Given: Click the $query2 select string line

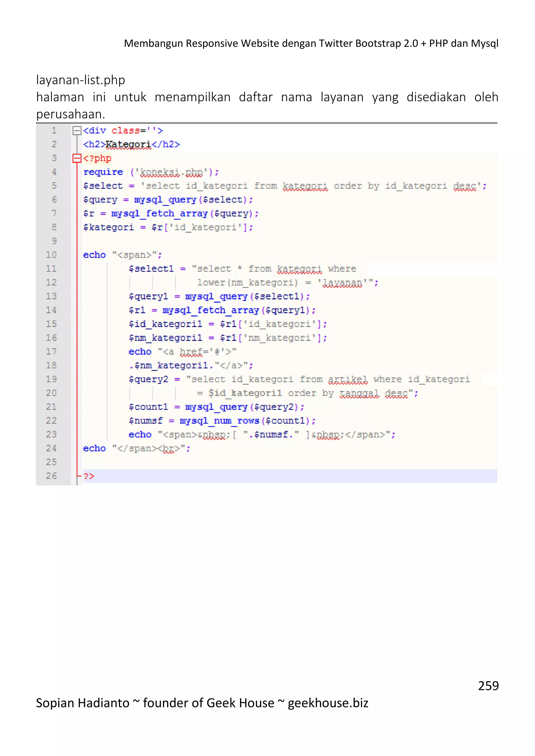Looking at the screenshot, I should click(x=299, y=379).
